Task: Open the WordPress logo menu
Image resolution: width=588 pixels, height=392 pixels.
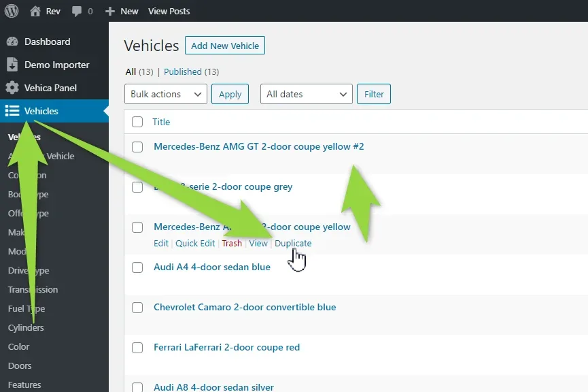Action: tap(12, 11)
